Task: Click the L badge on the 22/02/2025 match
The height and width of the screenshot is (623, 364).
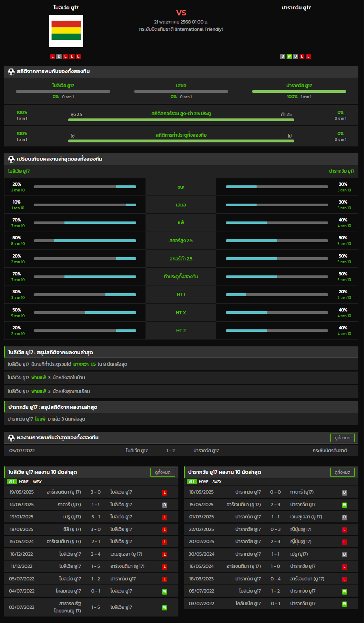Action: coord(345,530)
